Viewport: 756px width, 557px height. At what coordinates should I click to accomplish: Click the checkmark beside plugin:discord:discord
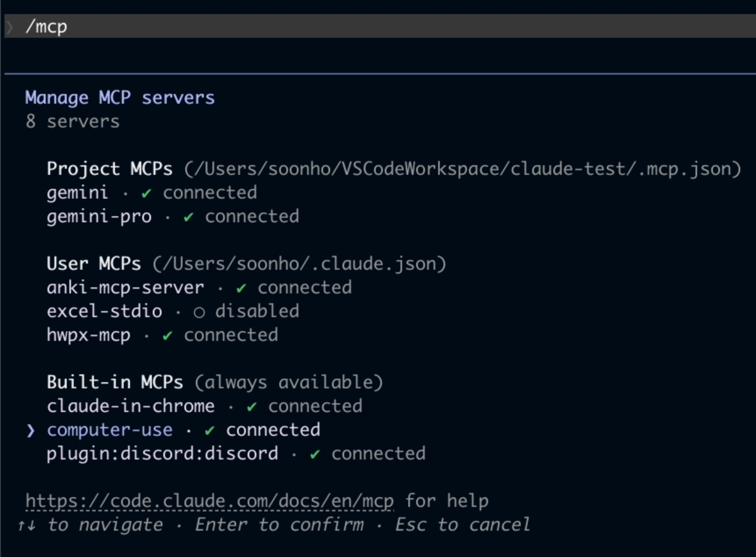[x=315, y=454]
